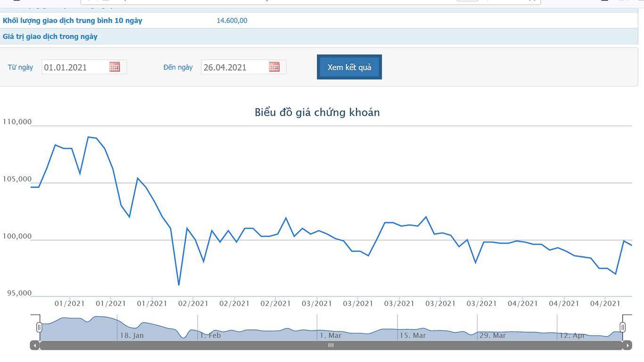
Task: Click the 1. Feb marker in the navigator
Action: (x=210, y=336)
